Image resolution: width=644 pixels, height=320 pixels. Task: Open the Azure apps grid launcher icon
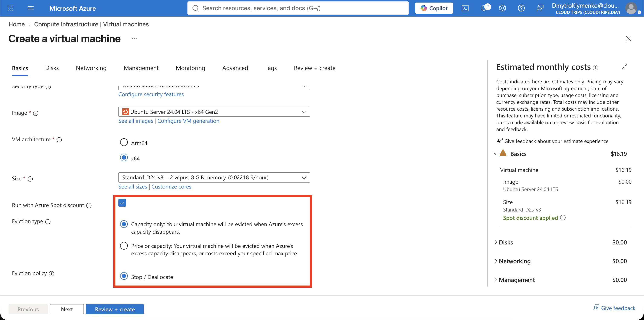10,8
